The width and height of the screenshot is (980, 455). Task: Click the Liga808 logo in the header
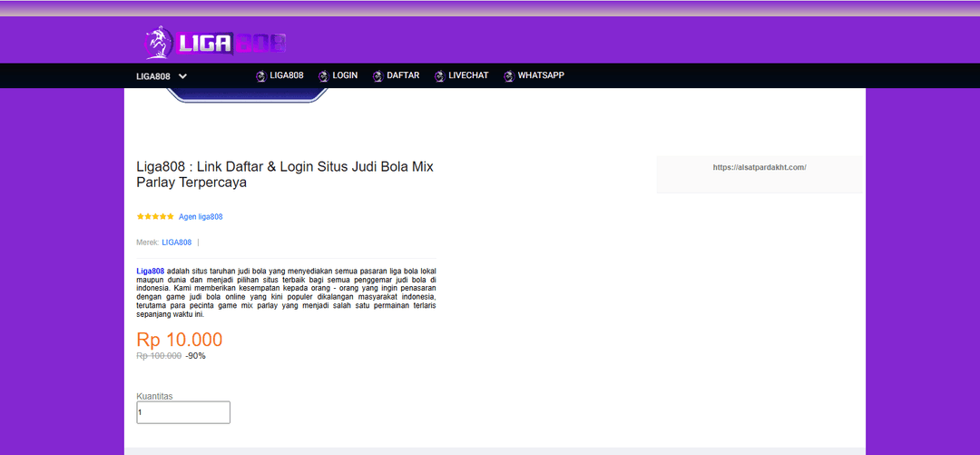click(x=216, y=42)
